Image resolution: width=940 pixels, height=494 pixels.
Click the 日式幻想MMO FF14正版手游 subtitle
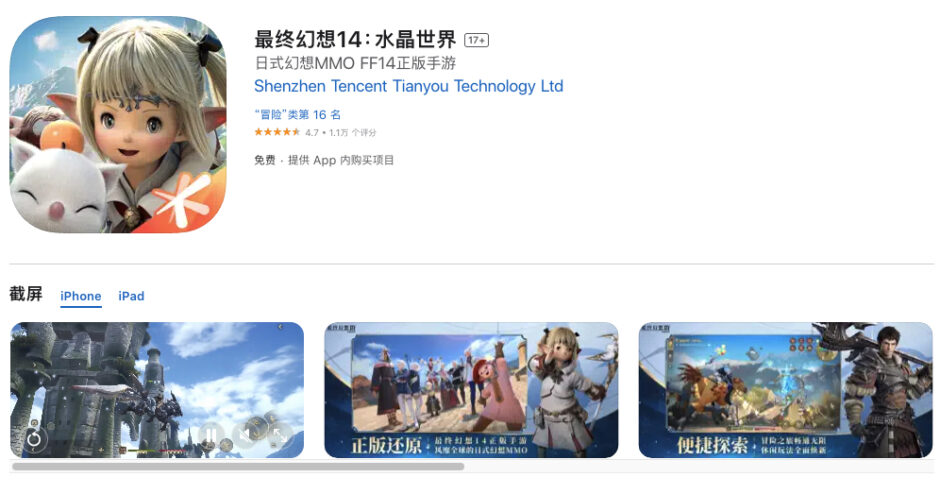tap(355, 63)
